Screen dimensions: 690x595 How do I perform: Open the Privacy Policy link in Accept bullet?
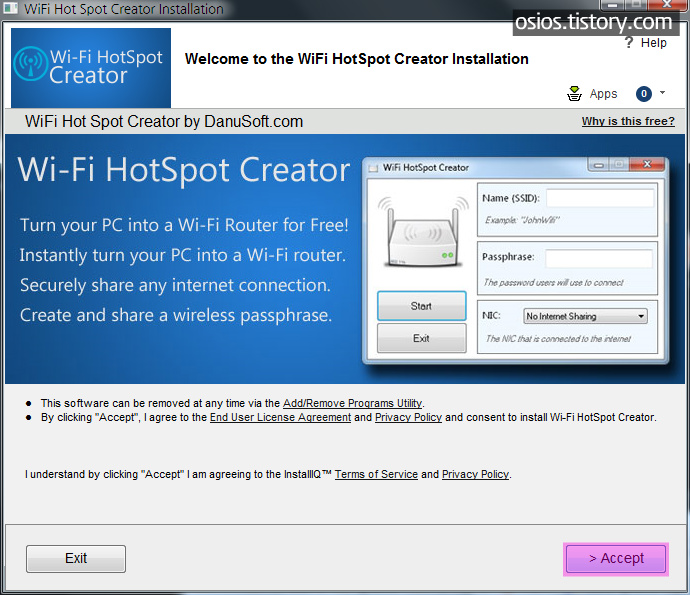pos(408,417)
